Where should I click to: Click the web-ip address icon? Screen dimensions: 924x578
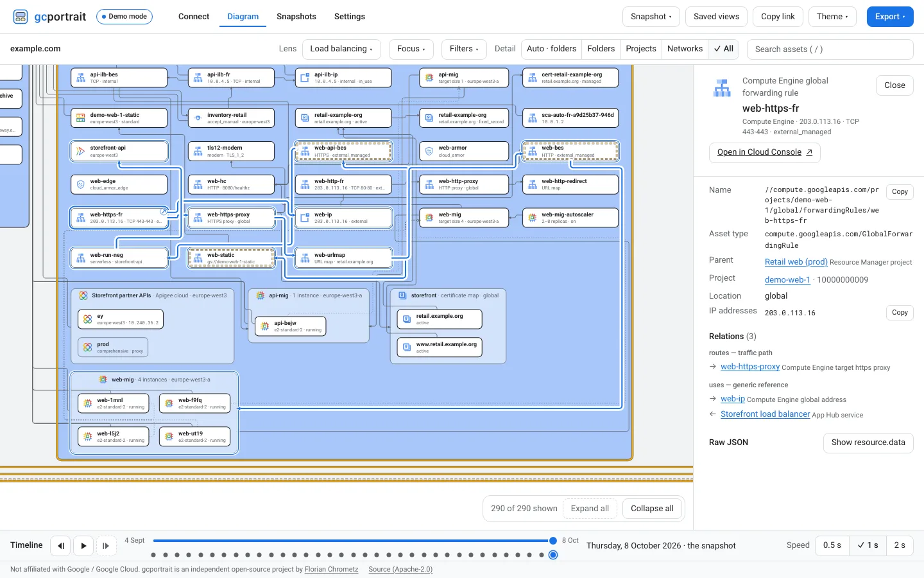point(305,218)
